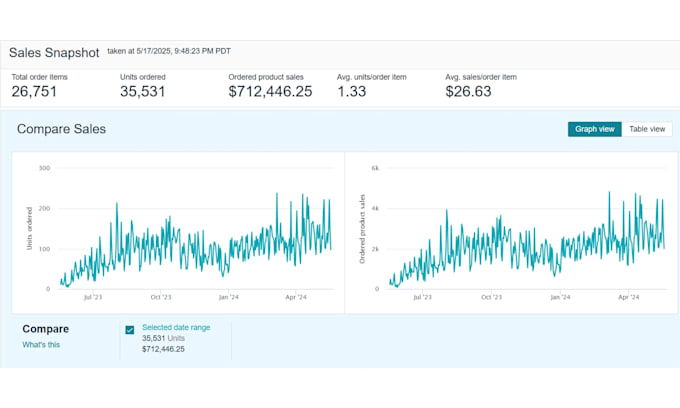This screenshot has width=680, height=408.
Task: Click the Ordered product sales value $712,446.25
Action: coord(270,91)
